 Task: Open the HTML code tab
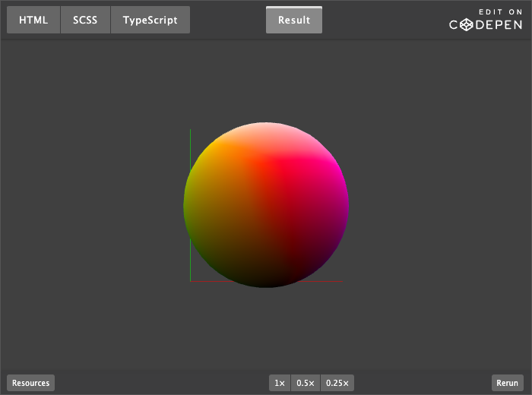click(x=33, y=20)
